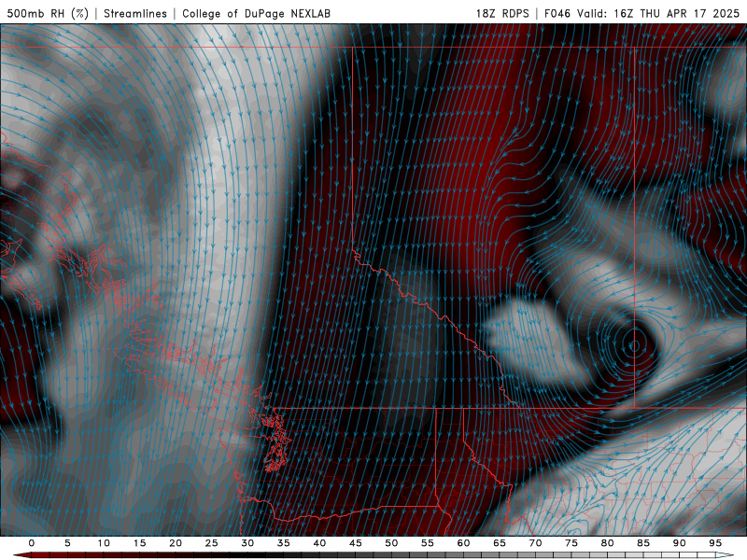Click the "85" color scale label
This screenshot has height=560, width=747.
(643, 543)
